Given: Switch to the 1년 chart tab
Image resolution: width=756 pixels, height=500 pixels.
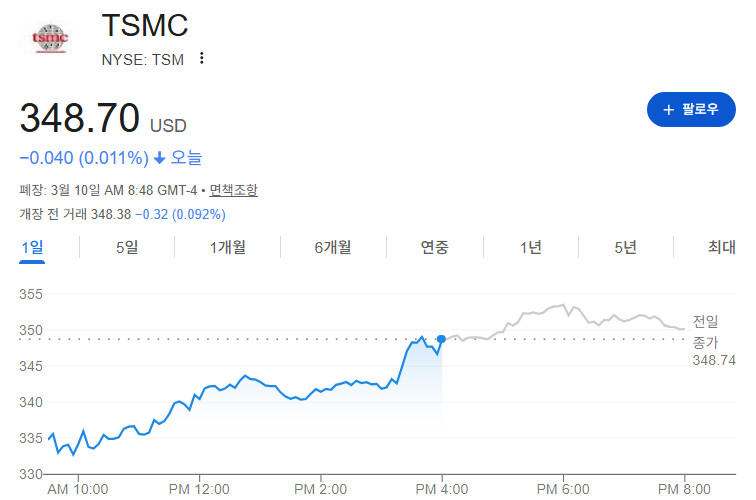Looking at the screenshot, I should [x=530, y=247].
